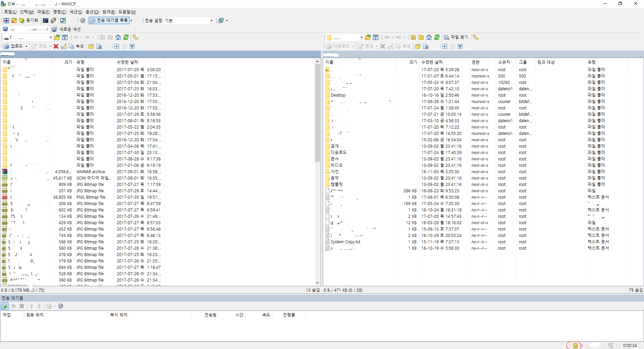This screenshot has width=644, height=349.
Task: Click local panel Select All icon
Action: pos(132,46)
